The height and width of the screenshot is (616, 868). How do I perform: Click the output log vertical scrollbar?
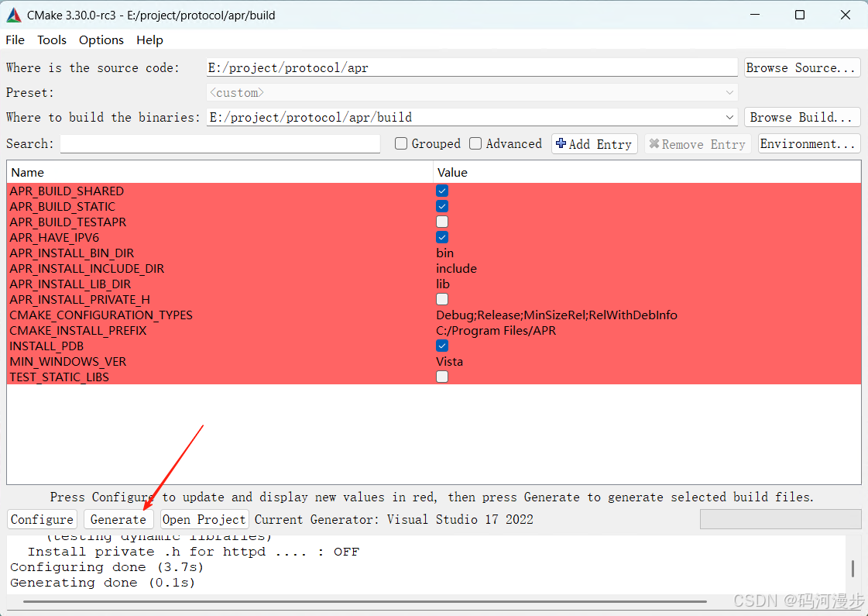click(x=853, y=569)
